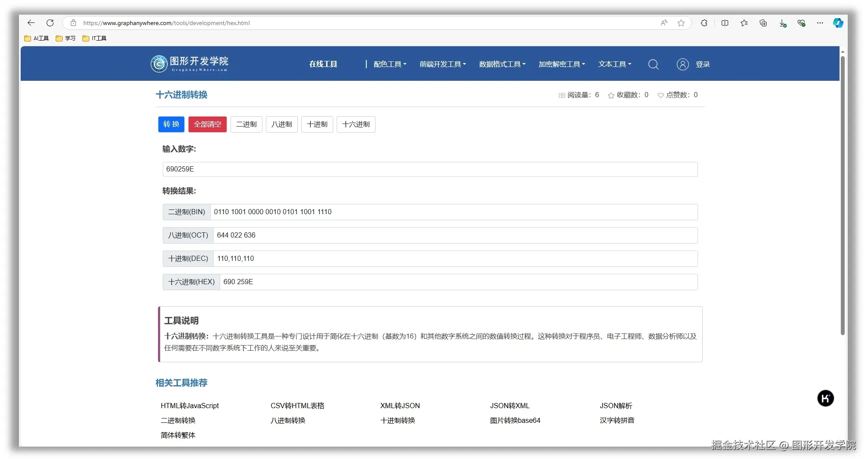868x463 pixels.
Task: Open the 学习 bookmarks folder
Action: [66, 38]
